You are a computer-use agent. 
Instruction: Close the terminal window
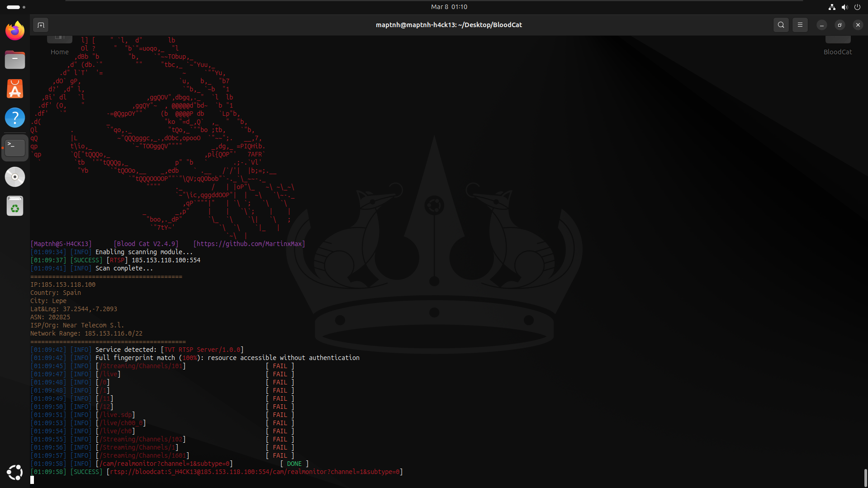click(x=858, y=25)
